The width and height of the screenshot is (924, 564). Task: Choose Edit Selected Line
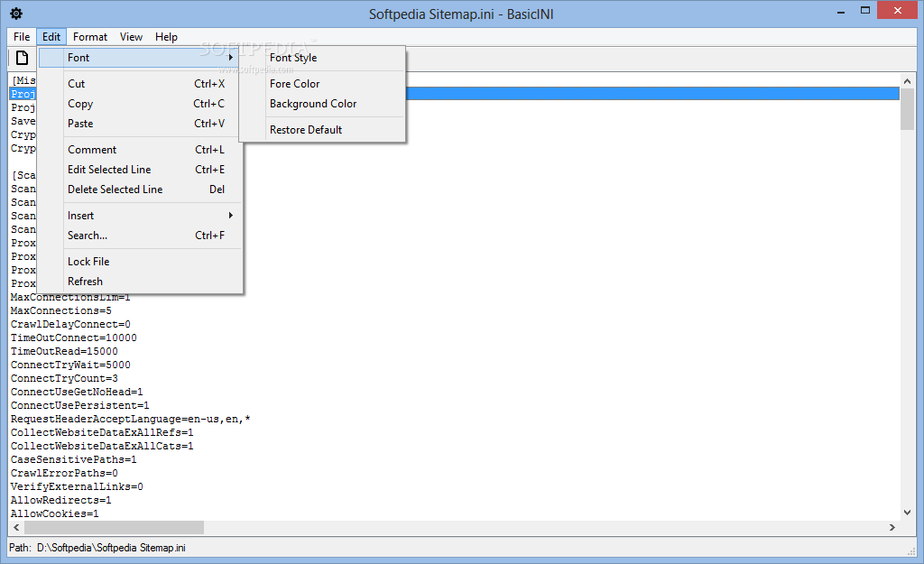[x=140, y=170]
